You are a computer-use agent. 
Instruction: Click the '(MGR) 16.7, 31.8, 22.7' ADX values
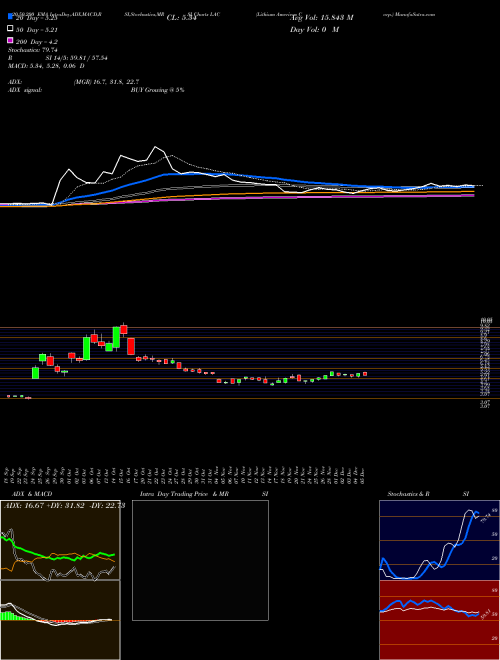click(106, 82)
